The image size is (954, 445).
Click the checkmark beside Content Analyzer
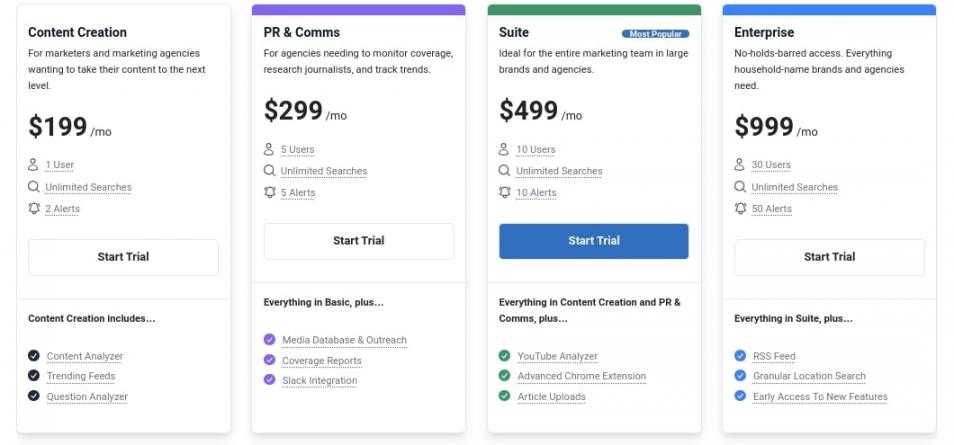[34, 356]
